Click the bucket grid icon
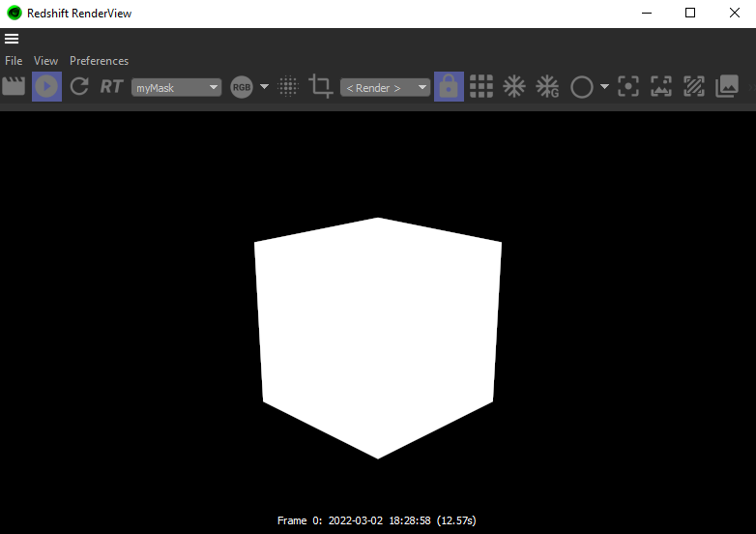756x534 pixels. pyautogui.click(x=481, y=87)
